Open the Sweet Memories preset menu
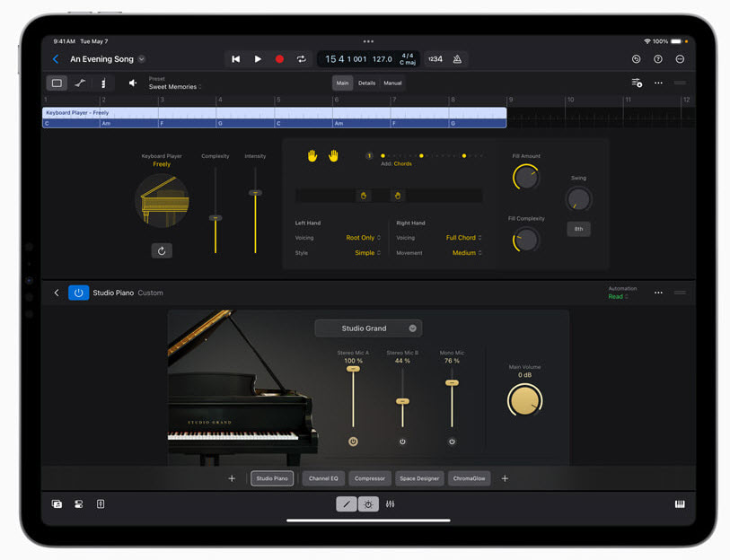Viewport: 730px width, 560px height. (x=175, y=87)
